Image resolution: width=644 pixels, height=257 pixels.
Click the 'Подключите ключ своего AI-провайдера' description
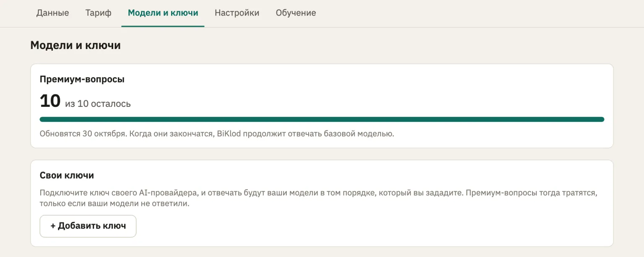[318, 198]
